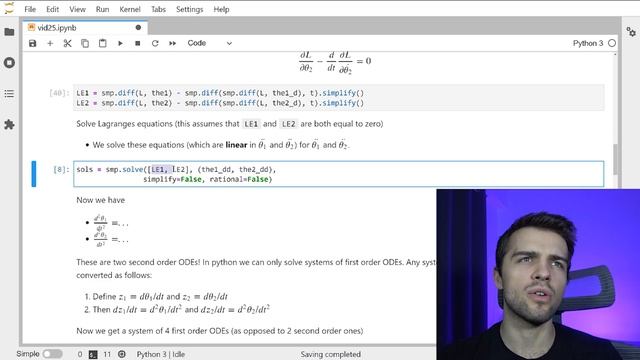Open the Extension Manager puzzle icon
The width and height of the screenshot is (640, 360).
(9, 124)
